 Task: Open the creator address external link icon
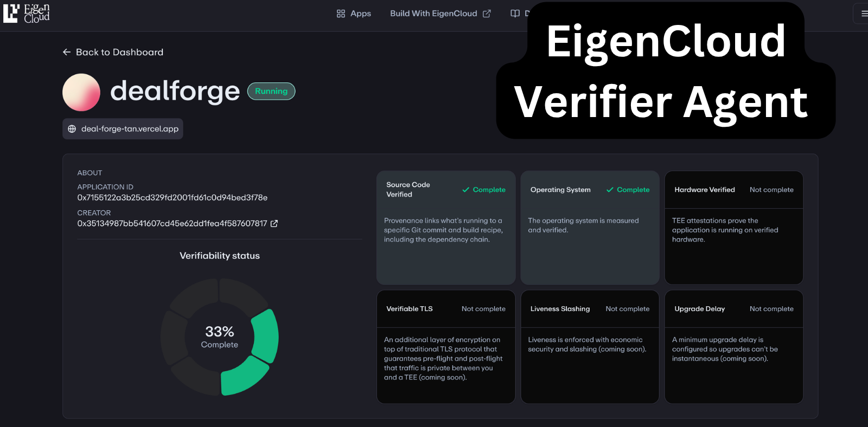275,223
